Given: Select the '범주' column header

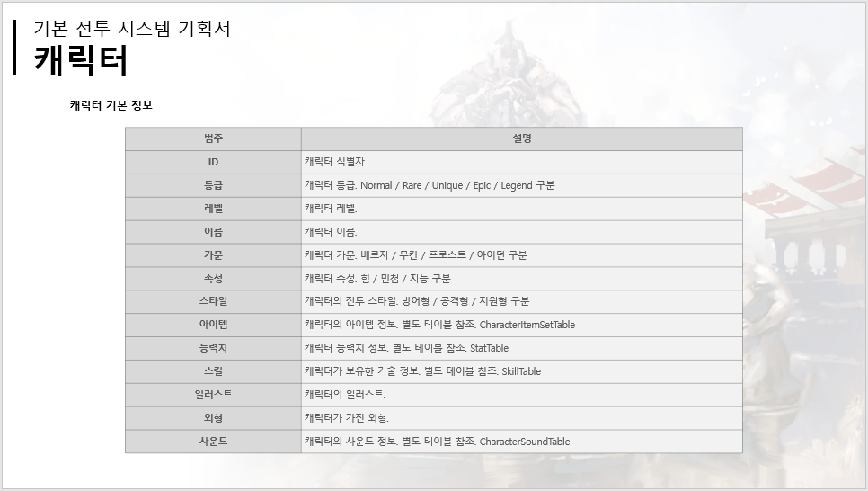Looking at the screenshot, I should point(213,138).
